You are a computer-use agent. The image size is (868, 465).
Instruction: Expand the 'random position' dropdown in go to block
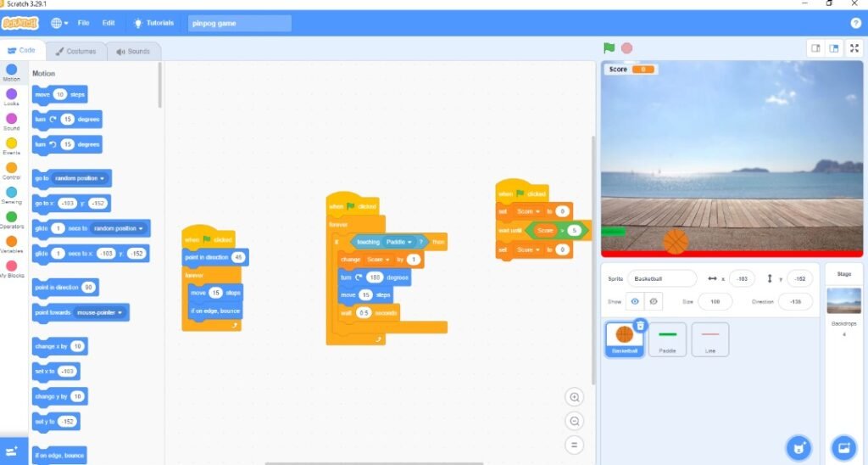[81, 179]
